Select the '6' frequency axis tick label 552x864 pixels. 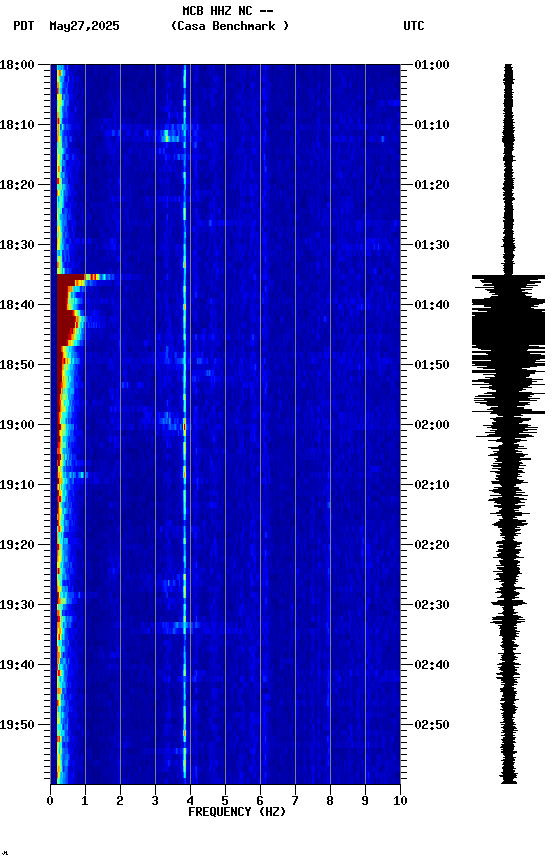coord(260,801)
